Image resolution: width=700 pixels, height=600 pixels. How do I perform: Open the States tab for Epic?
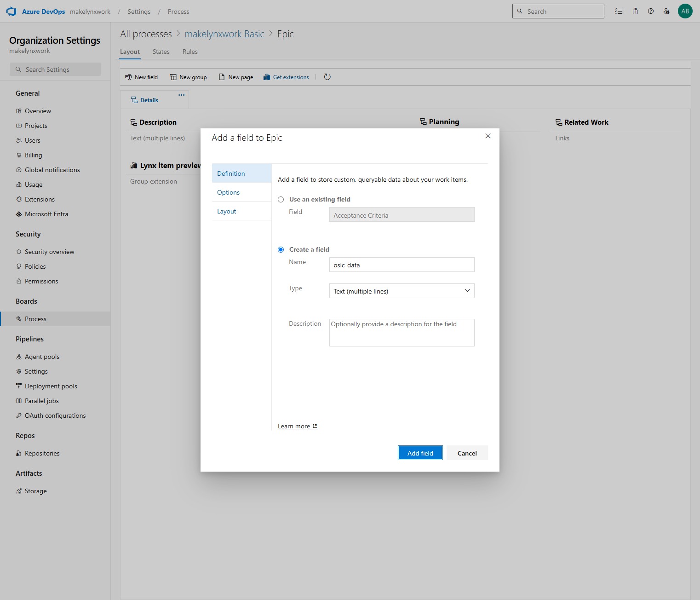161,52
